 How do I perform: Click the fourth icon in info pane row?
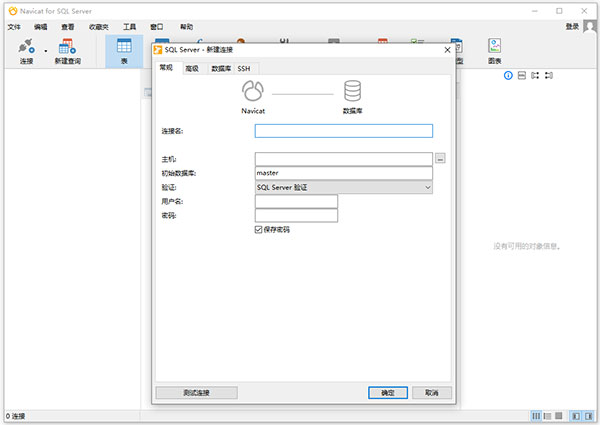point(549,75)
